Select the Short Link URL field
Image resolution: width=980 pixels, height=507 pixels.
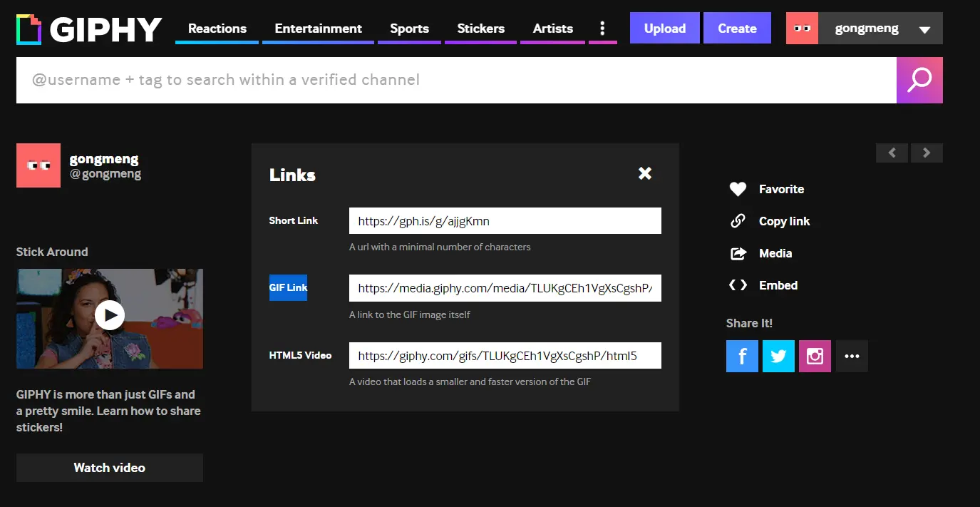[505, 221]
